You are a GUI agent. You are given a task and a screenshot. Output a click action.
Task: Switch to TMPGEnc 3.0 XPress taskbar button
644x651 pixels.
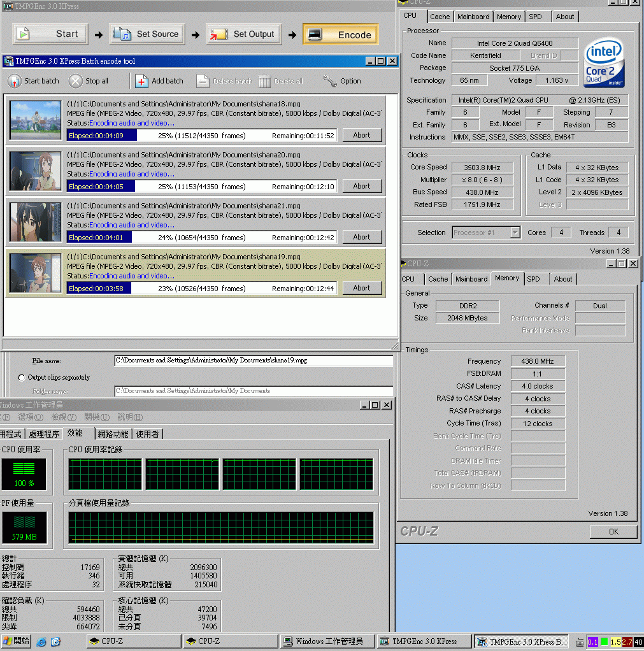click(423, 641)
